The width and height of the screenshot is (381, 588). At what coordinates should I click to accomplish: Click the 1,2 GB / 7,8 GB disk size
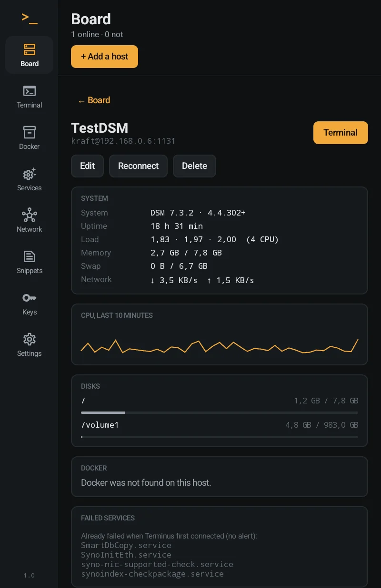point(326,401)
